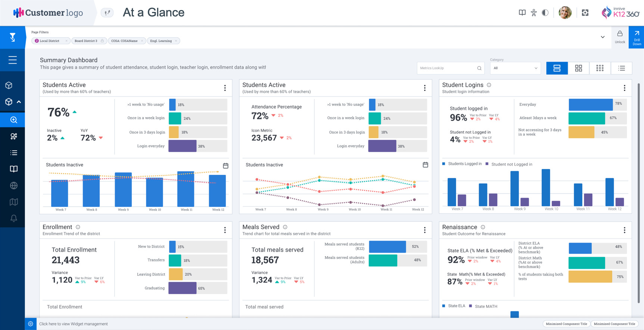Image resolution: width=644 pixels, height=330 pixels.
Task: Switch to the two-by-two grid view
Action: tap(578, 68)
